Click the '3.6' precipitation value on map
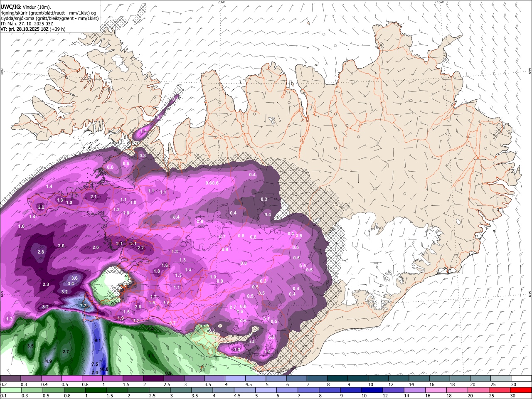 pyautogui.click(x=74, y=278)
